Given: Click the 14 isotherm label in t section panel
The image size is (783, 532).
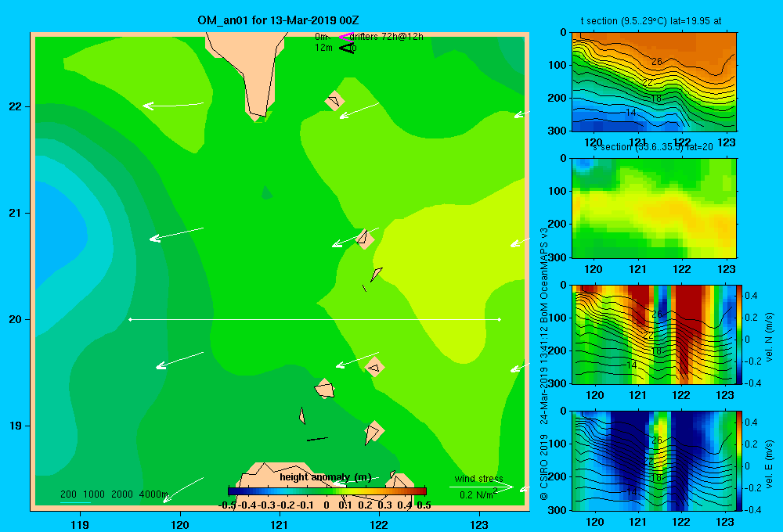Looking at the screenshot, I should (x=630, y=113).
